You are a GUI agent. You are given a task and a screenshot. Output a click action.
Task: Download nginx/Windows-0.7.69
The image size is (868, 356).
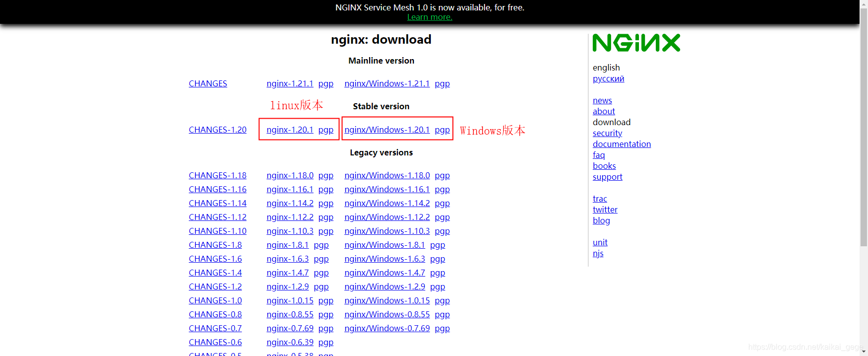(387, 328)
